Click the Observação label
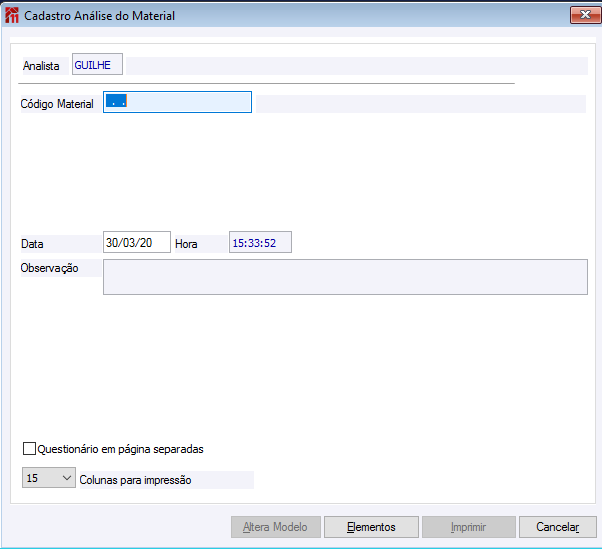 pos(50,268)
